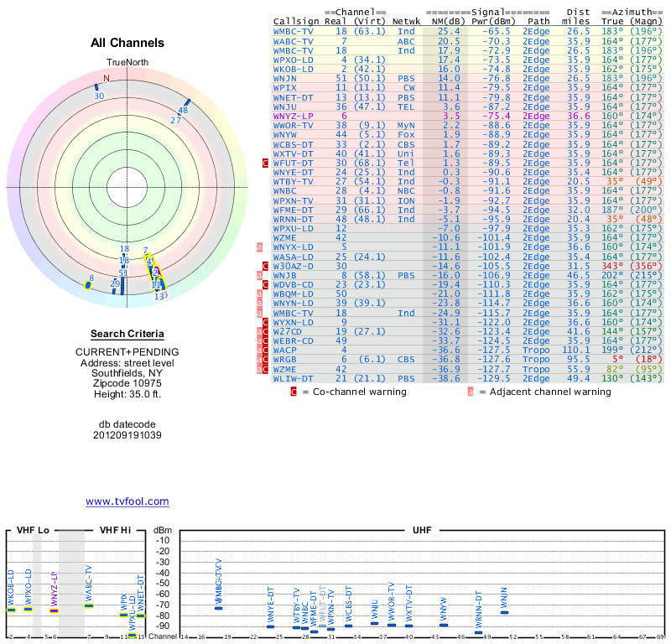Click the red N north marker on radar
The image size is (671, 644).
(106, 79)
